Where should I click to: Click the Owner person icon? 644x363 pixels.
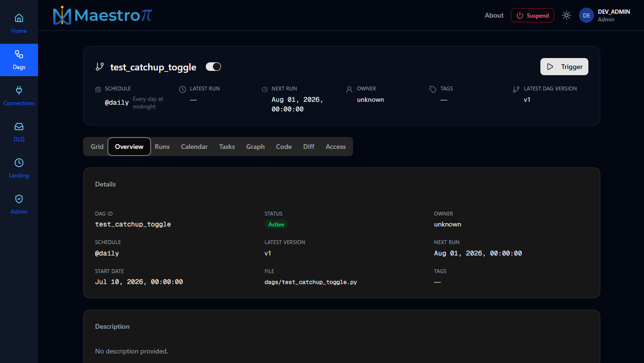[x=349, y=89]
